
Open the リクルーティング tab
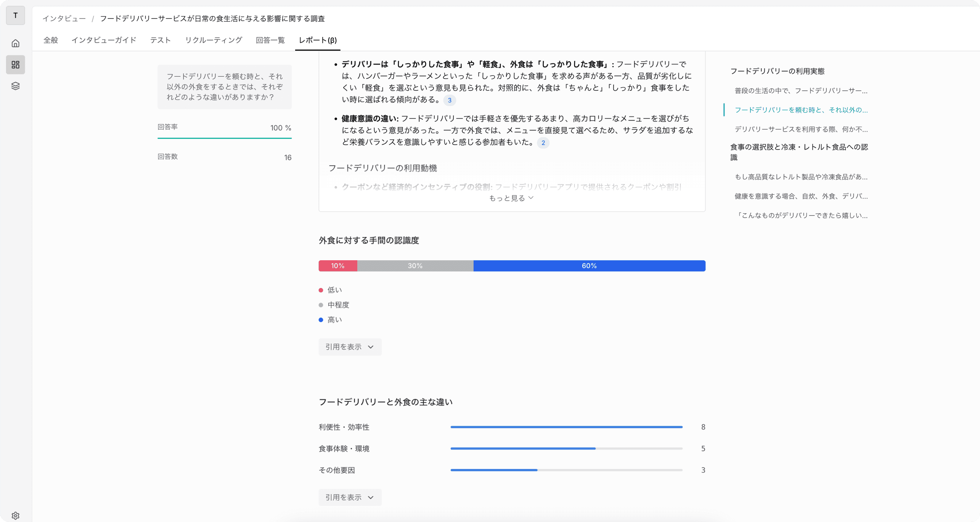tap(214, 40)
